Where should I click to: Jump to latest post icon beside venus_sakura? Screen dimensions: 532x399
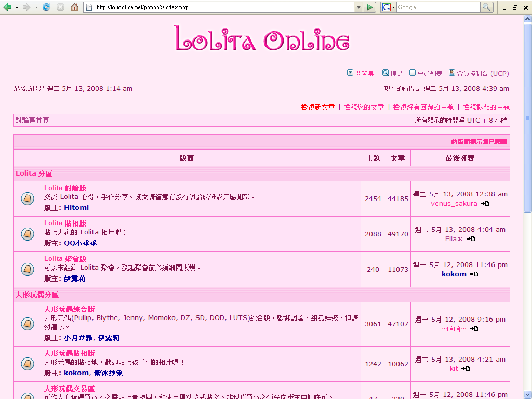(x=485, y=204)
